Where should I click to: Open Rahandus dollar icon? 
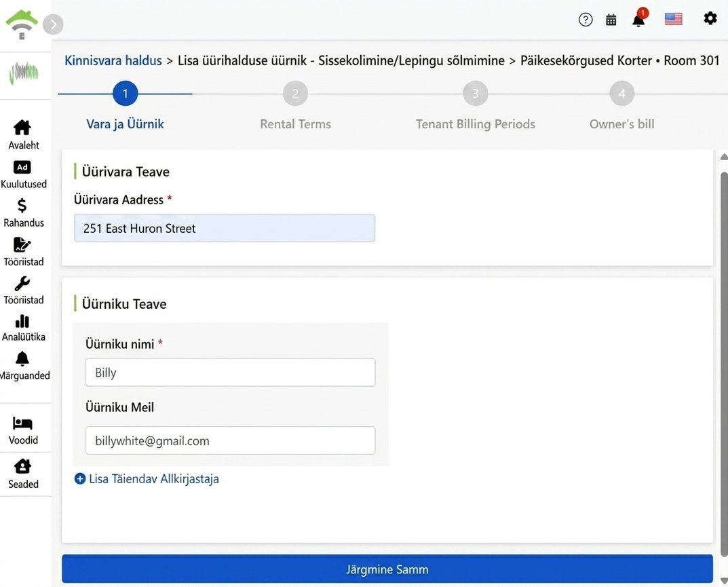[x=22, y=205]
